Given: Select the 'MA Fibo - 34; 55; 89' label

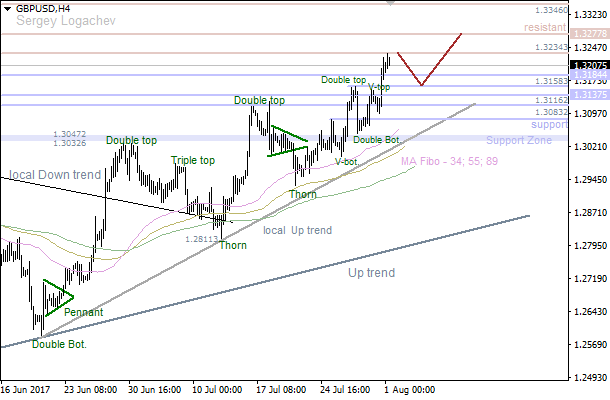Looking at the screenshot, I should click(x=449, y=161).
